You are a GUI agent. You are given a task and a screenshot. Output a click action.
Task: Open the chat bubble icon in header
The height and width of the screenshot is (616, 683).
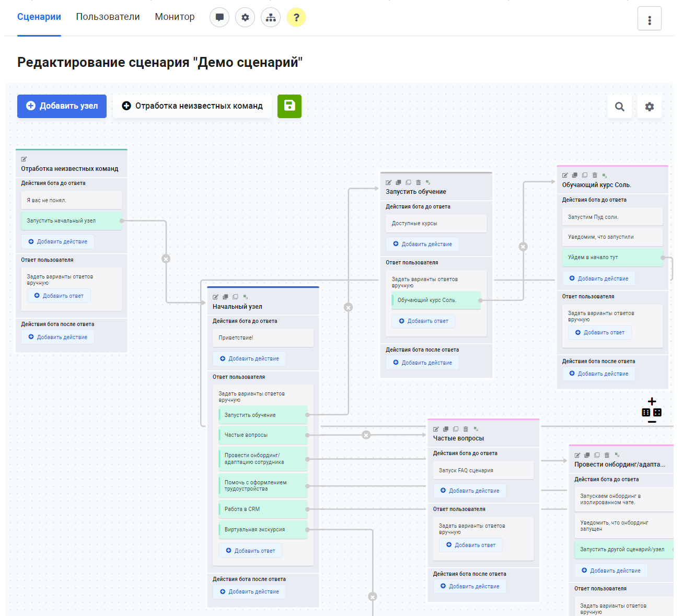pyautogui.click(x=219, y=17)
